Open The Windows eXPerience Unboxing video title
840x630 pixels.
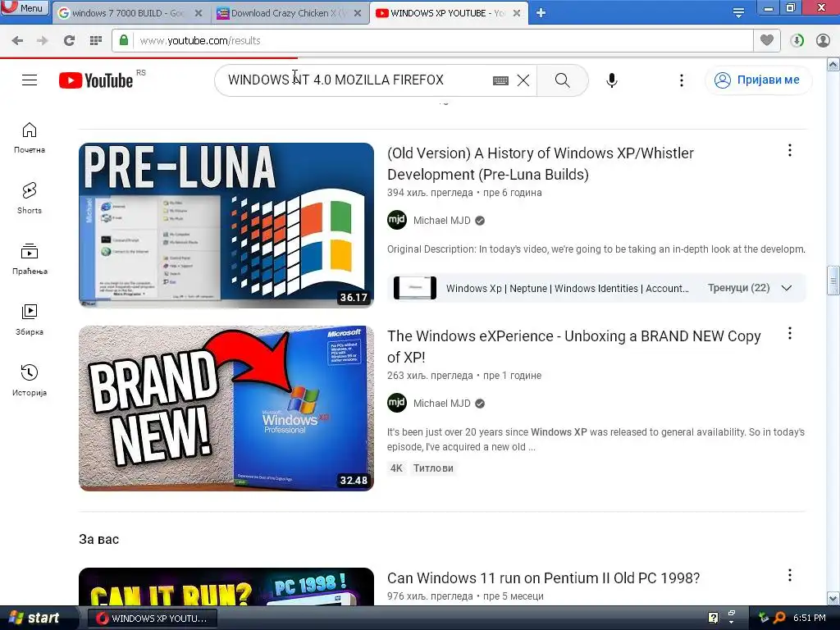(573, 347)
